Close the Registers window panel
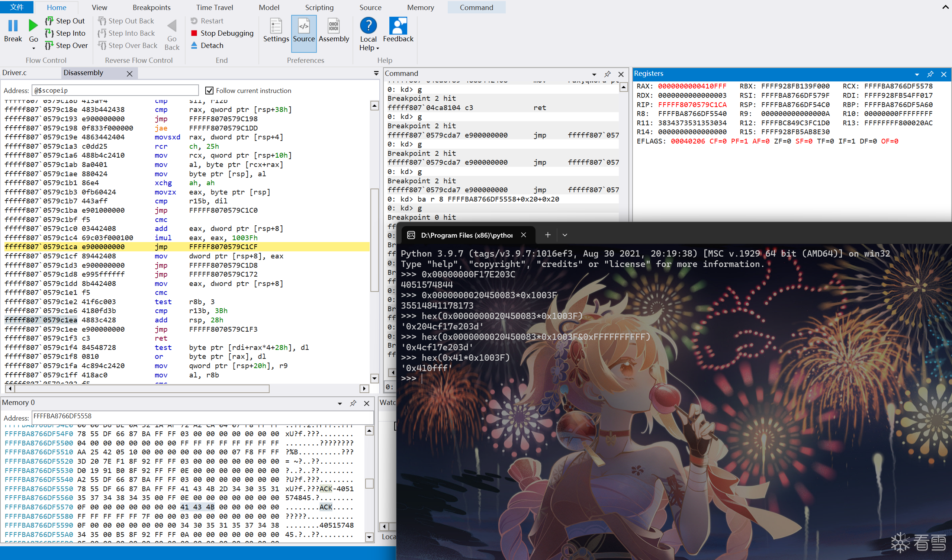The width and height of the screenshot is (952, 560). (x=944, y=74)
